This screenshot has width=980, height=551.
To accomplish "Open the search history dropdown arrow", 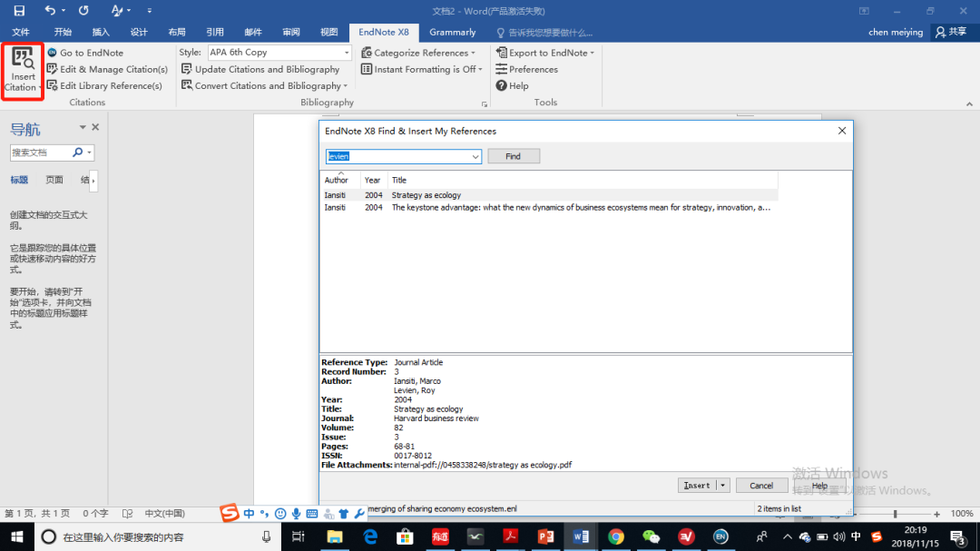I will [x=475, y=156].
